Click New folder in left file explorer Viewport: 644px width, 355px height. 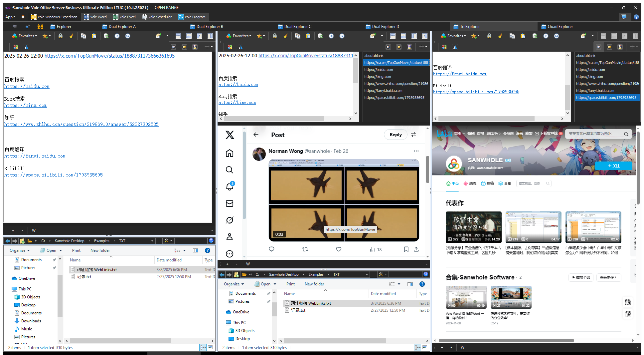[100, 250]
